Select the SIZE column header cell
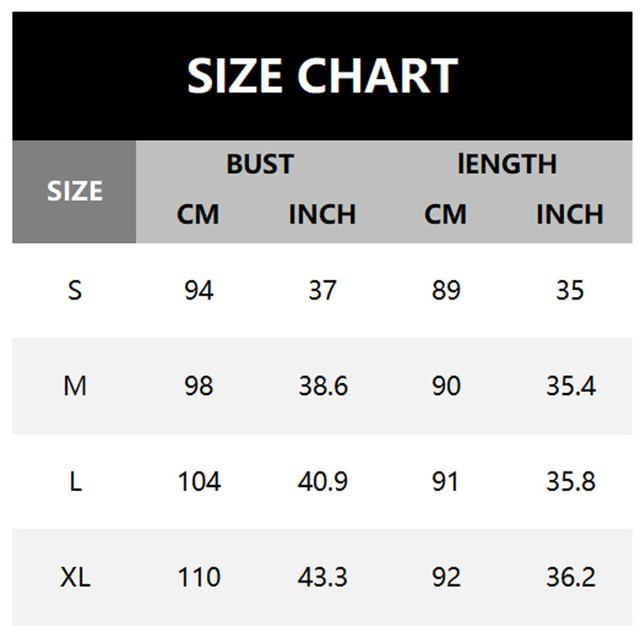This screenshot has width=644, height=644. (x=75, y=192)
